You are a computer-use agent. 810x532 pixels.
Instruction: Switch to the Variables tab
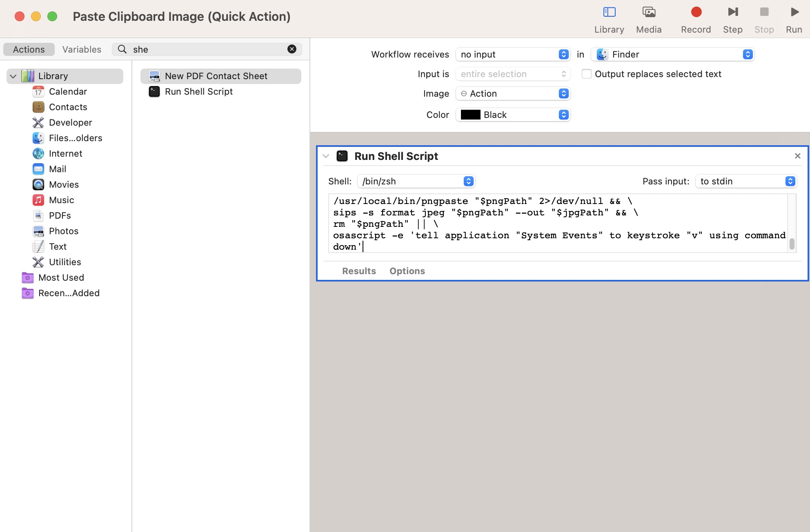click(x=82, y=49)
